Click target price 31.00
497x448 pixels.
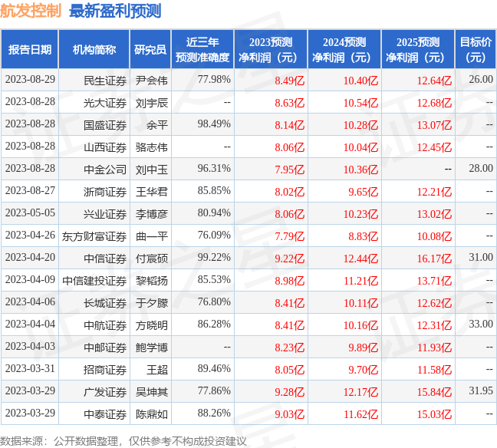pos(481,257)
